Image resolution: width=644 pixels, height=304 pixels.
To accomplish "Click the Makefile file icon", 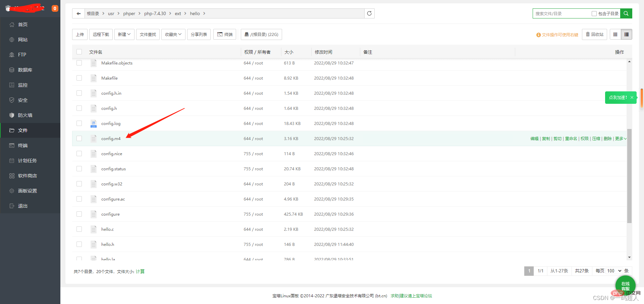I will click(94, 78).
